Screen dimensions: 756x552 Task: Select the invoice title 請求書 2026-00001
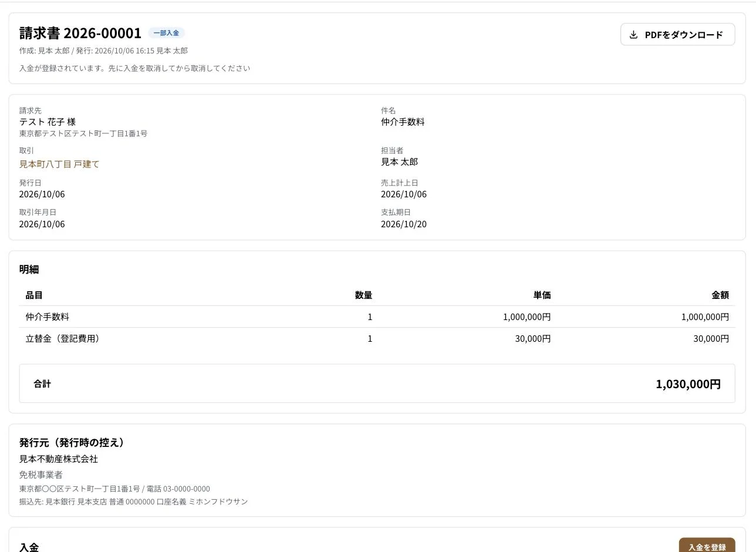(x=80, y=33)
